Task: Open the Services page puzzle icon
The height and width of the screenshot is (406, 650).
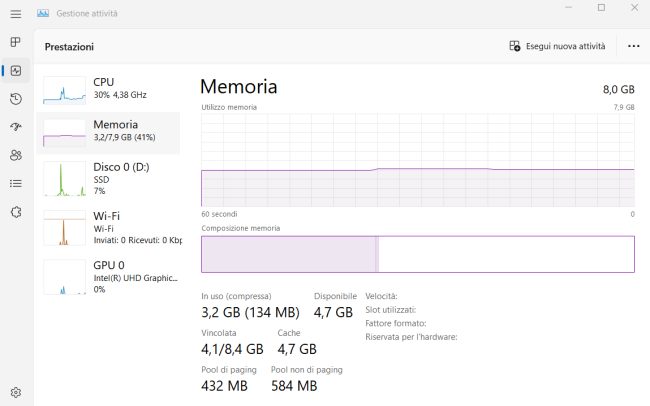Action: tap(16, 212)
